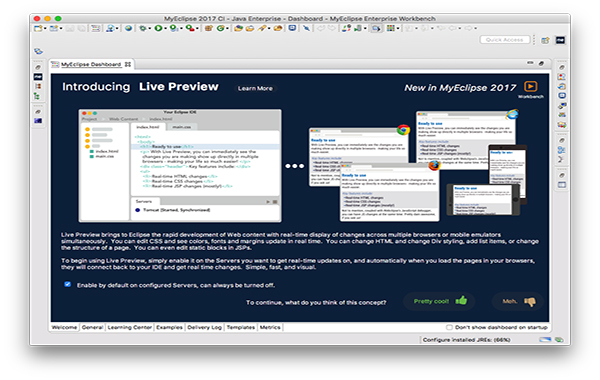Click the blue image icon in left sidebar

pos(38,121)
